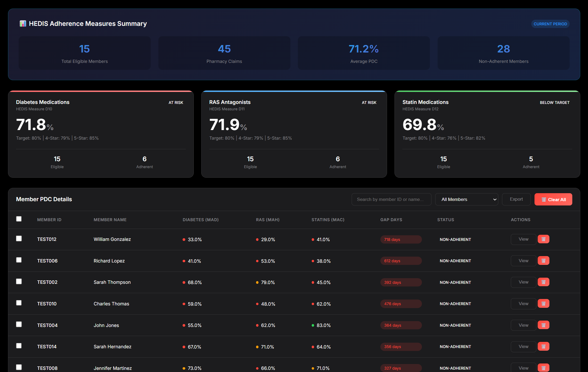Delete Richard Lopez's record using trash icon

click(x=544, y=261)
